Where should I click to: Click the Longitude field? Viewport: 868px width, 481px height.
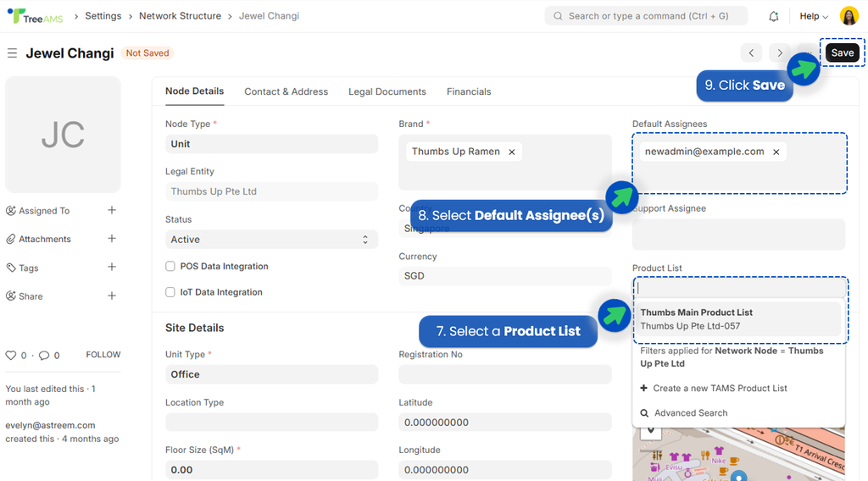tap(505, 470)
